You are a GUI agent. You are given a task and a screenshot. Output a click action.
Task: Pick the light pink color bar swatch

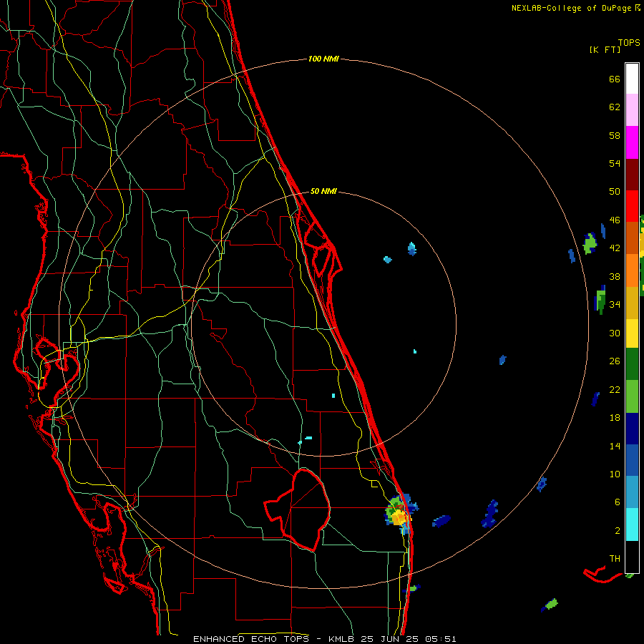(x=632, y=109)
